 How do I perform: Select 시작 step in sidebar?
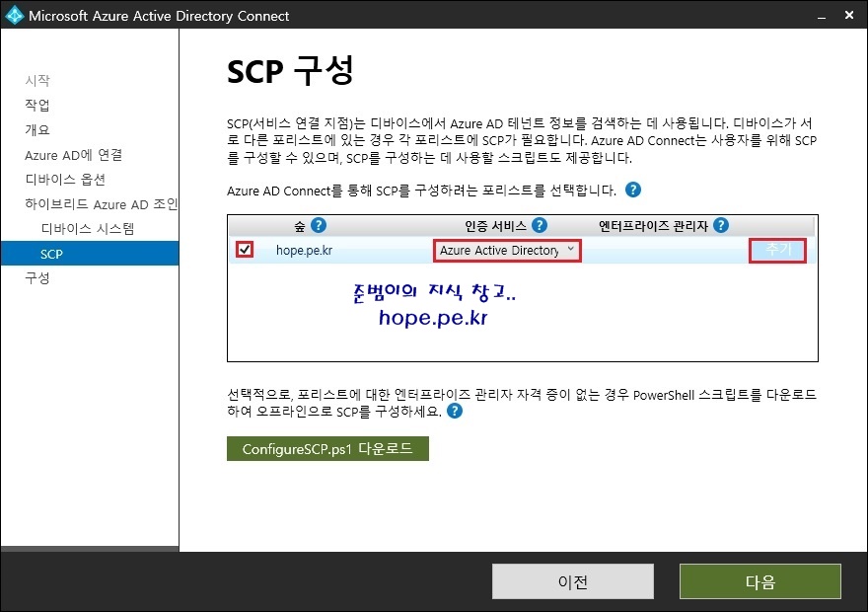click(x=37, y=80)
